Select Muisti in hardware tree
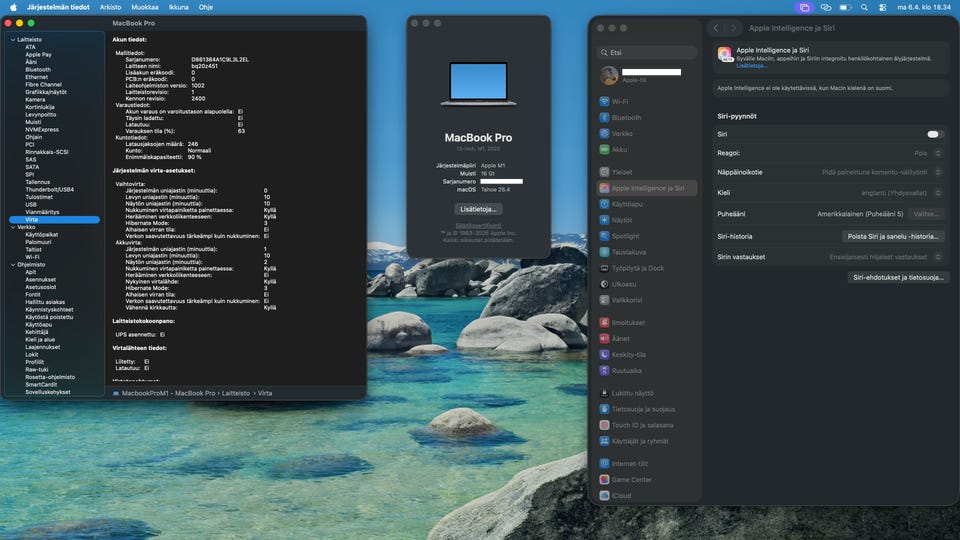The height and width of the screenshot is (540, 960). pos(33,122)
